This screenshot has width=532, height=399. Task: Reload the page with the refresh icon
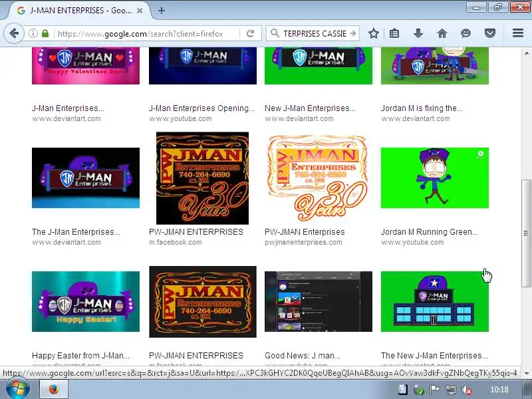coord(251,33)
